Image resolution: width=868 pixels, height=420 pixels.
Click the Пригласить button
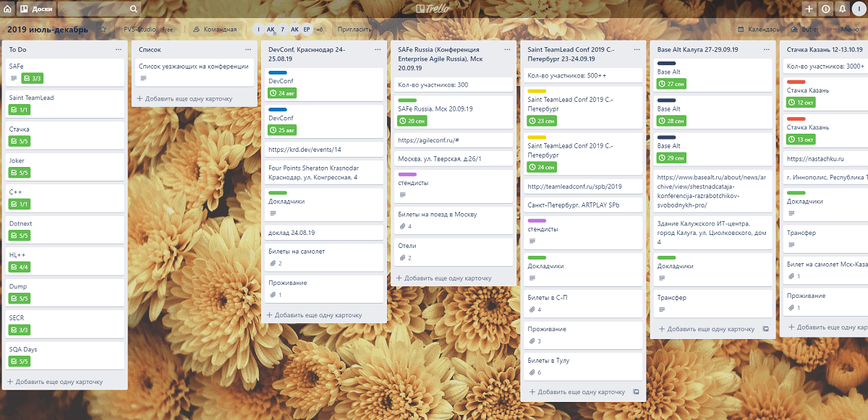[354, 30]
